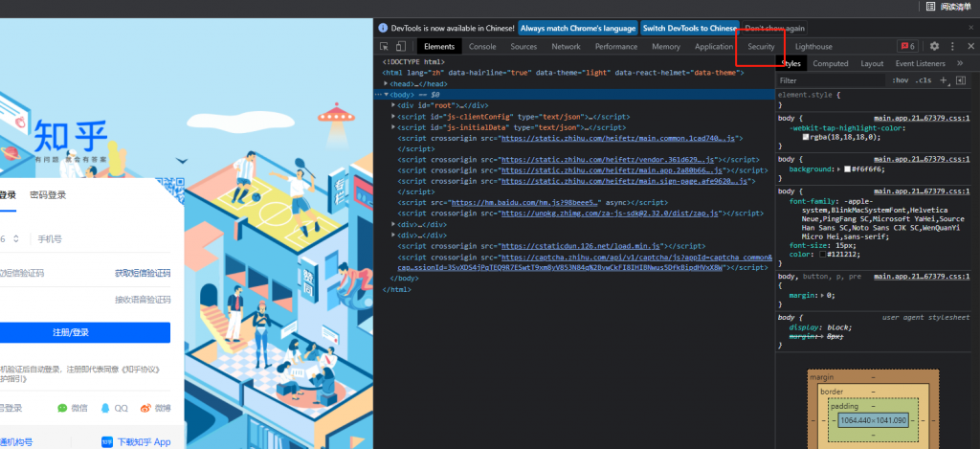This screenshot has width=980, height=449.
Task: Open the Network tab
Action: 566,46
